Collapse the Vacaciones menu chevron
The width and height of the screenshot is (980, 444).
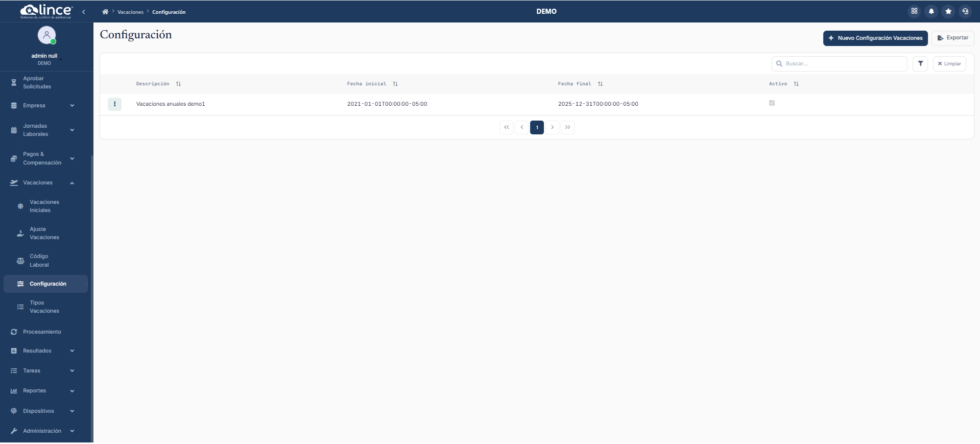tap(72, 183)
